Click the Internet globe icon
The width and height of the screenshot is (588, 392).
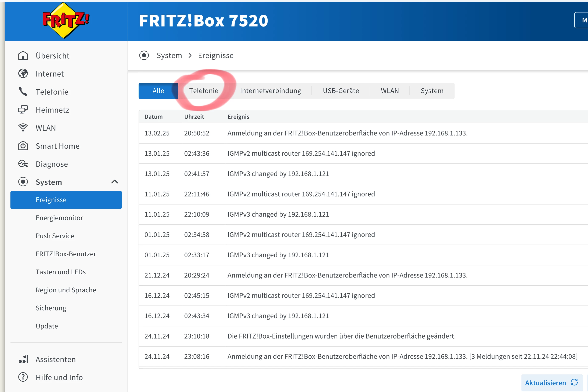point(23,74)
